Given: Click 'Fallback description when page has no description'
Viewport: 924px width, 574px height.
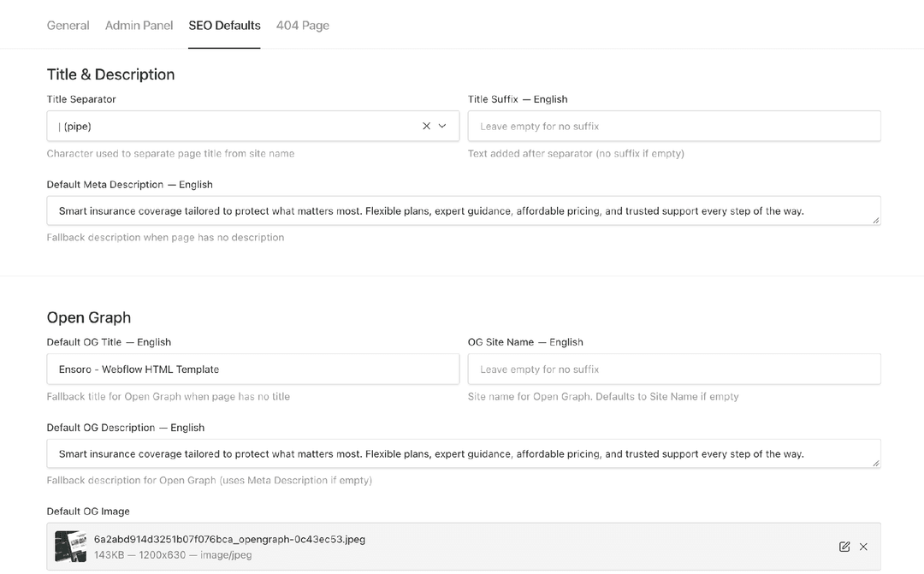Looking at the screenshot, I should point(166,238).
